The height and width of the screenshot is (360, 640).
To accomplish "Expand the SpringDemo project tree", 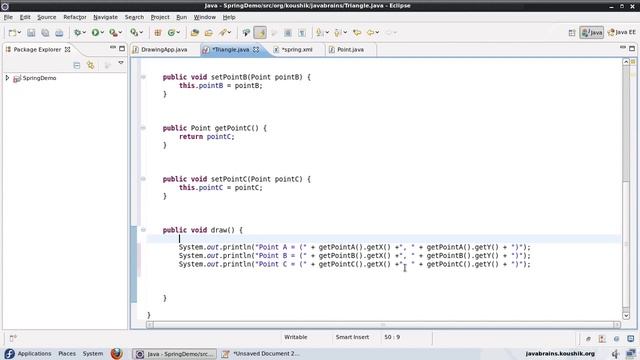I will [x=7, y=78].
